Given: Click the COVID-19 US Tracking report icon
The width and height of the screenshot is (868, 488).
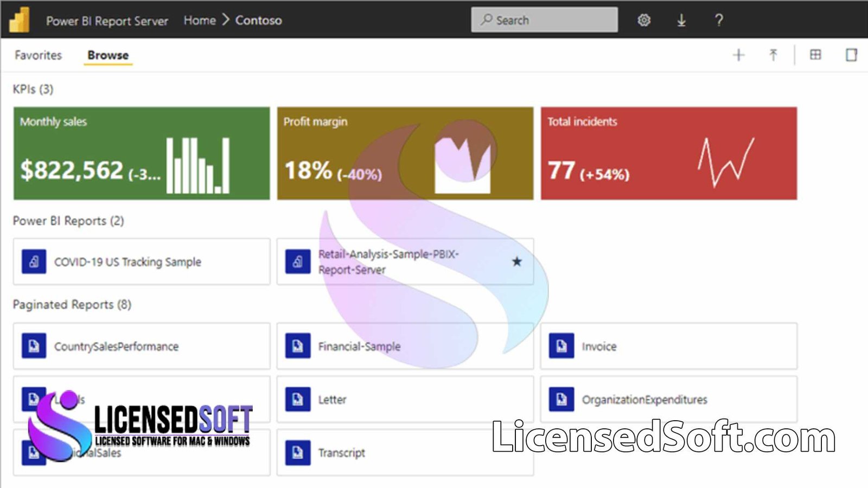Looking at the screenshot, I should click(x=34, y=262).
